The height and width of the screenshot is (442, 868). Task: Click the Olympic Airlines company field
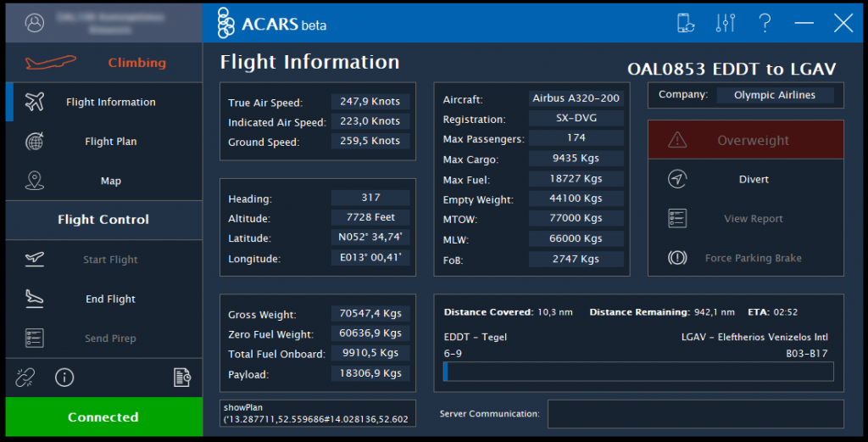tap(775, 95)
